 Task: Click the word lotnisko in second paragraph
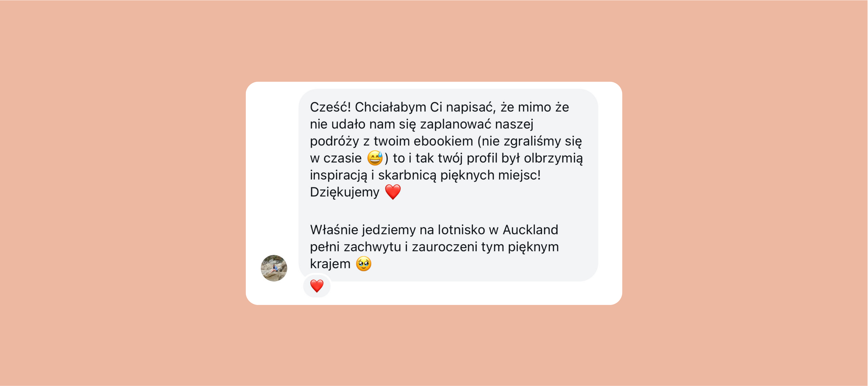[461, 230]
